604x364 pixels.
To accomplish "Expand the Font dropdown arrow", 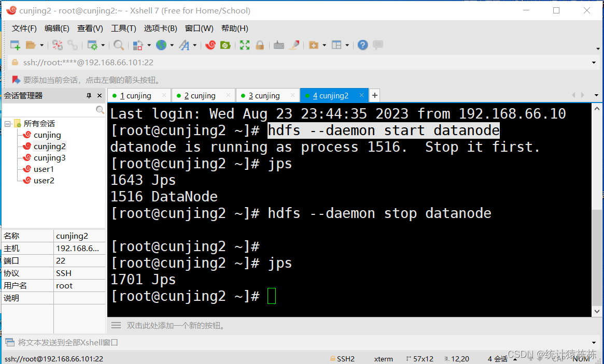I will point(195,46).
